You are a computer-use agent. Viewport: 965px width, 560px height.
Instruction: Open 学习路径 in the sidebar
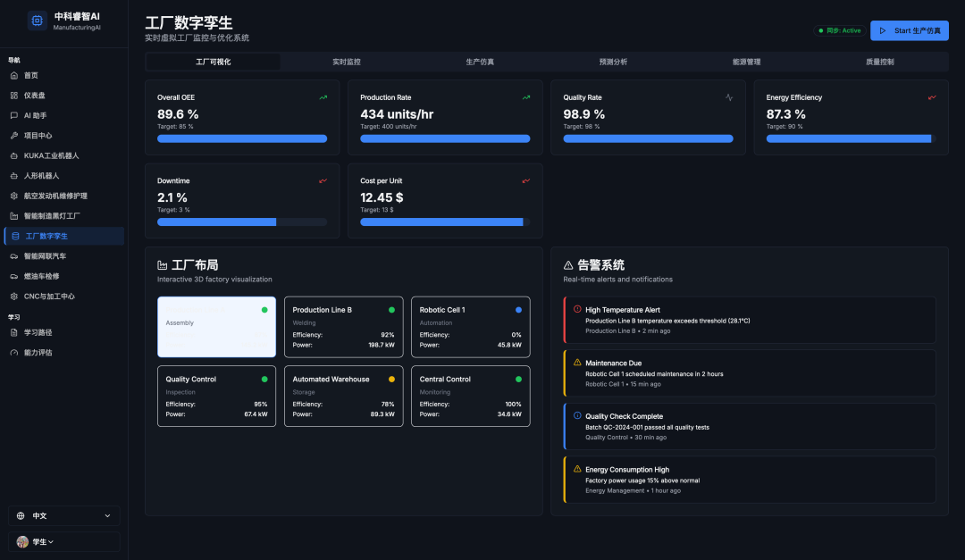[x=38, y=332]
